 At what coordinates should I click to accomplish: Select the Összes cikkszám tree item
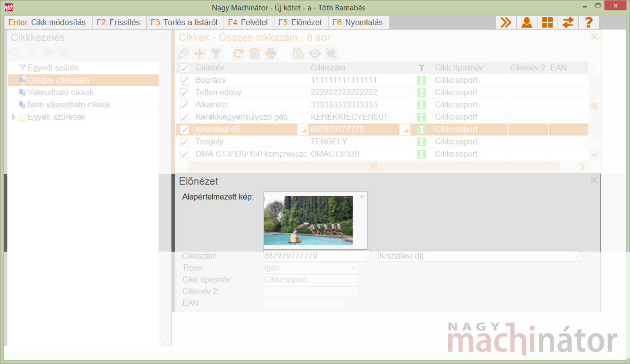[x=83, y=80]
